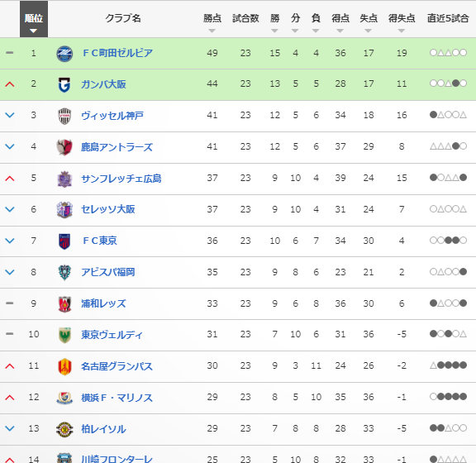The image size is (476, 463).
Task: Sort by 負 losses column
Action: (316, 22)
